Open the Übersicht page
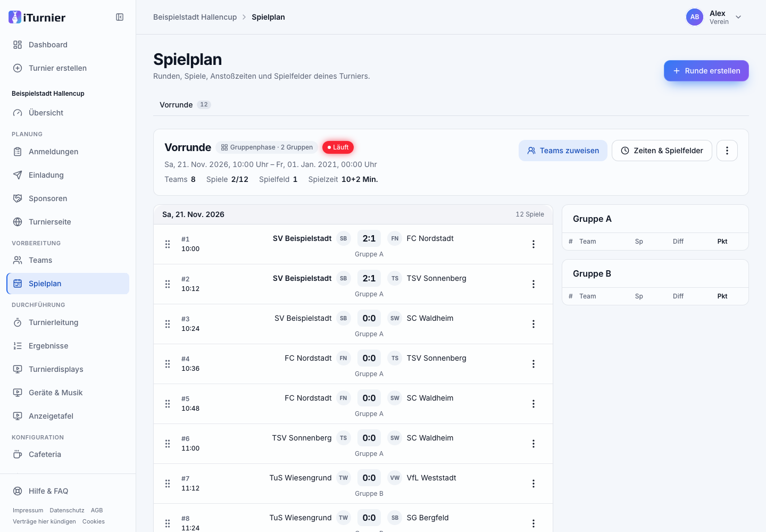Image resolution: width=766 pixels, height=532 pixels. [x=68, y=113]
